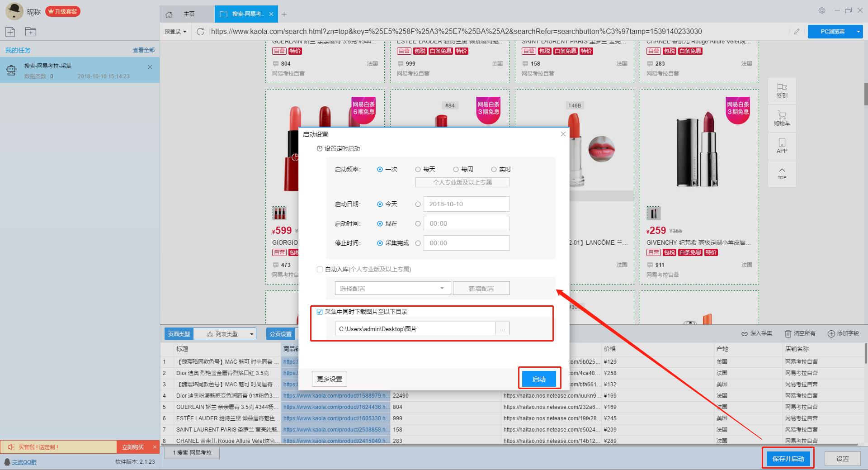Click the 2018-10-10 date field
Viewport: 868px width, 470px height.
[x=466, y=204]
